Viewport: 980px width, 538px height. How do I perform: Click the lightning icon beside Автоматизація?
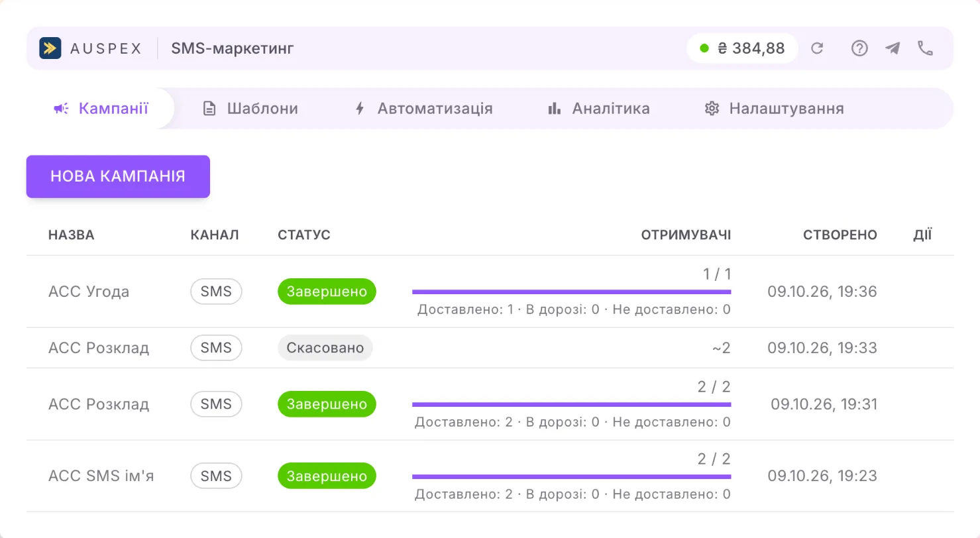360,109
